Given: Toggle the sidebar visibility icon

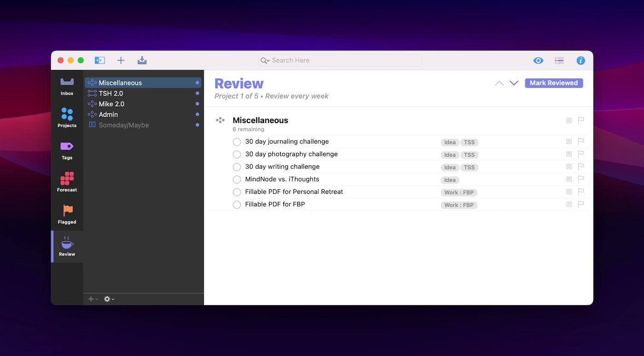Looking at the screenshot, I should [x=100, y=60].
